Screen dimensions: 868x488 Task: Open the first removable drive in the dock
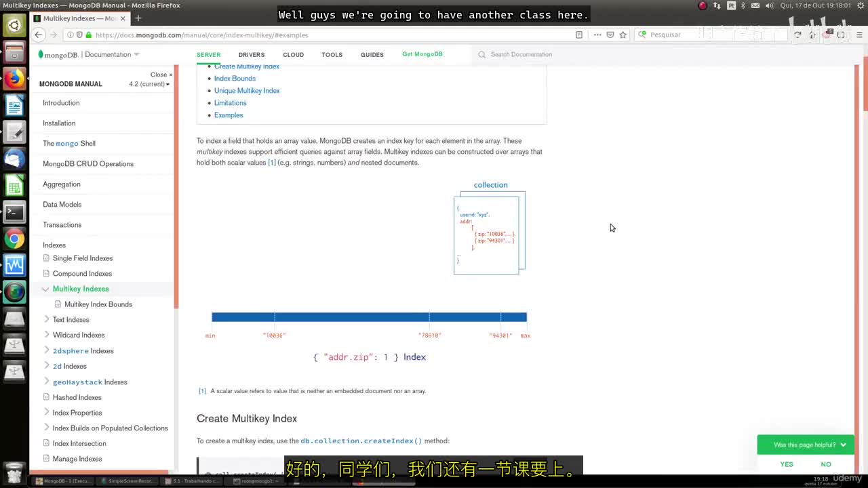click(14, 319)
